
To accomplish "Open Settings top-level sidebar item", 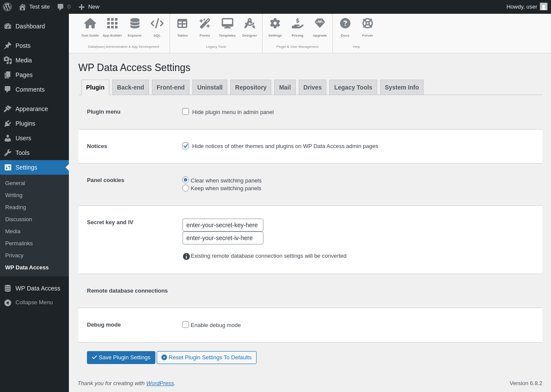I will coord(34,167).
